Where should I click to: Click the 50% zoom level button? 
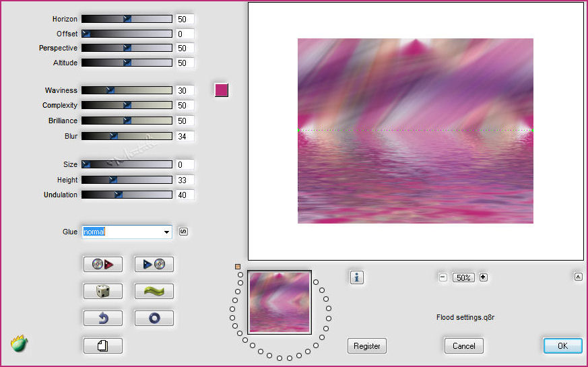click(463, 277)
